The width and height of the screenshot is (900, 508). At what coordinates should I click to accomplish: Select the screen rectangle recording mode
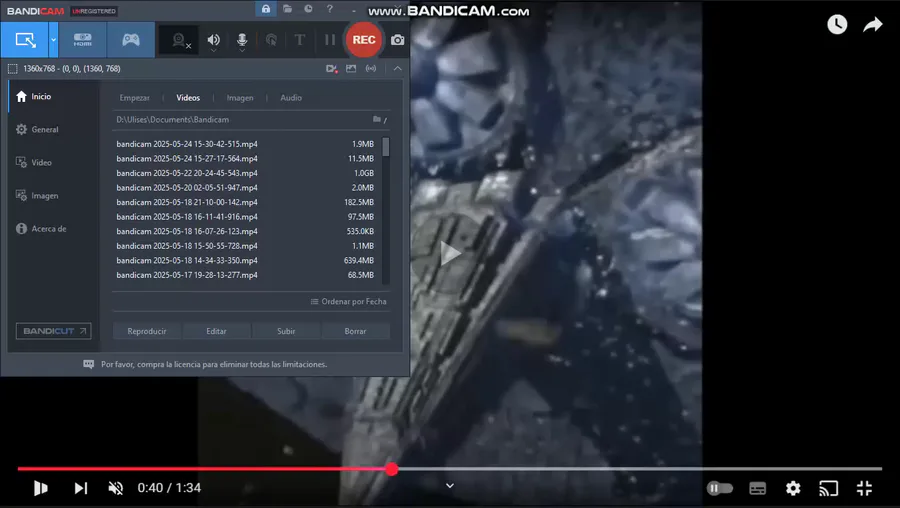(25, 40)
